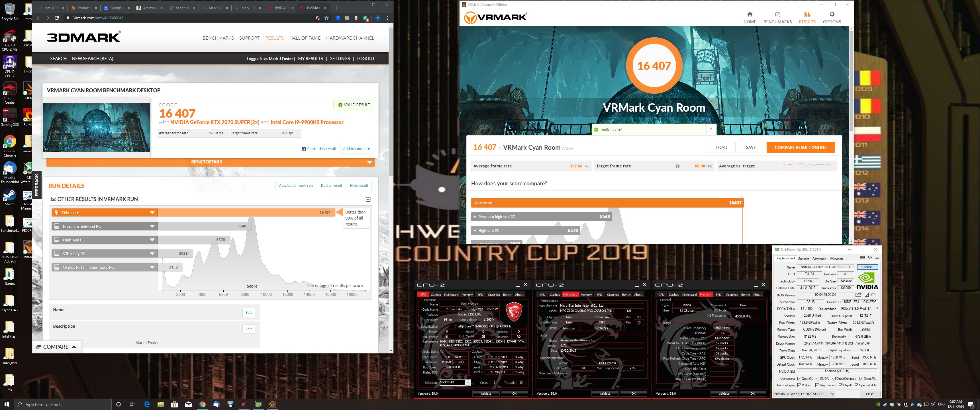
Task: Click View benchmark run button
Action: 295,186
